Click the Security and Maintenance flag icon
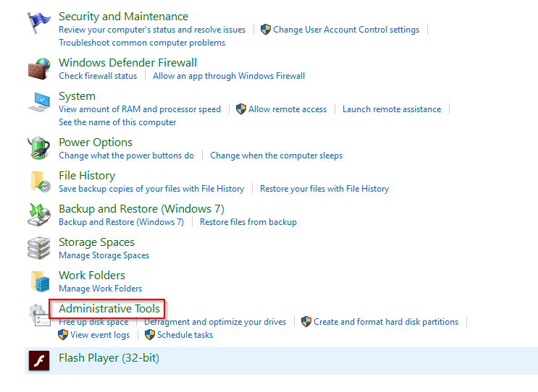Image resolution: width=538 pixels, height=392 pixels. click(x=39, y=23)
